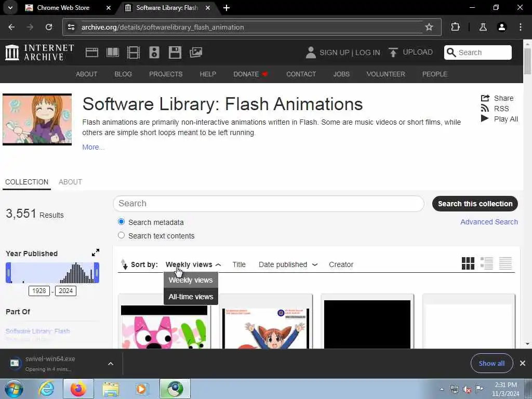The height and width of the screenshot is (399, 532).
Task: Choose Weekly views from dropdown list
Action: (x=191, y=280)
